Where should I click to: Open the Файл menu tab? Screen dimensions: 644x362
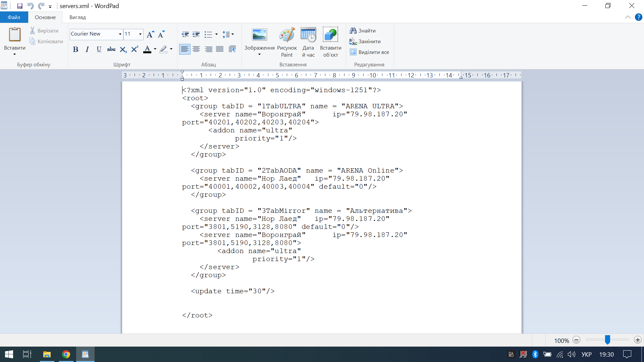coord(14,17)
